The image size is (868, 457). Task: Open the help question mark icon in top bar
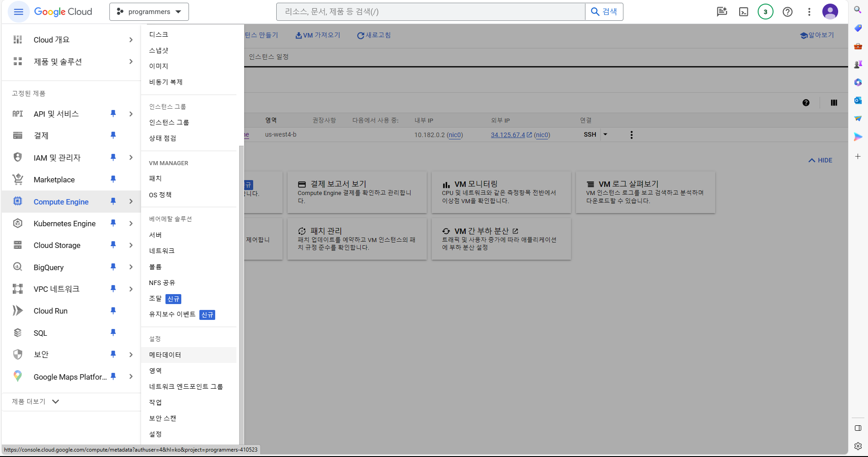pyautogui.click(x=788, y=12)
